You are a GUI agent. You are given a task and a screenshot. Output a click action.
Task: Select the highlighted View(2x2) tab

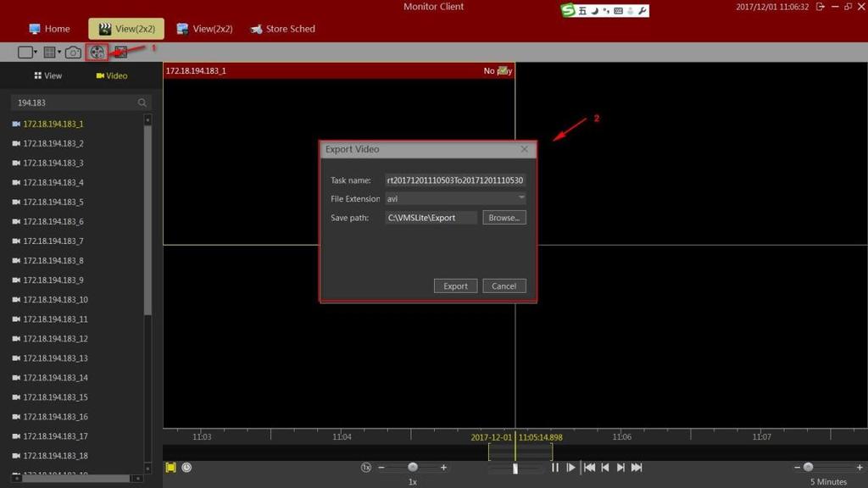tap(126, 29)
